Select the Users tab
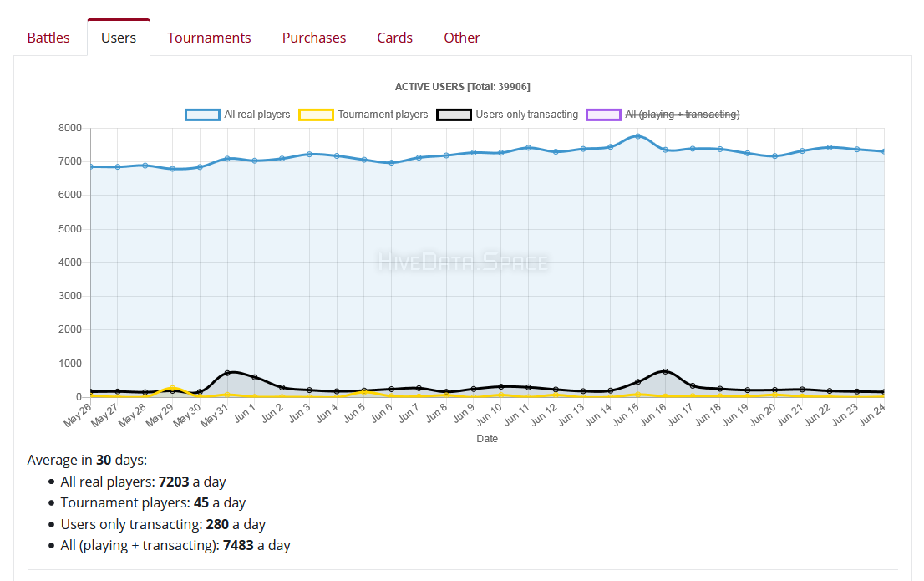924x581 pixels. [119, 38]
